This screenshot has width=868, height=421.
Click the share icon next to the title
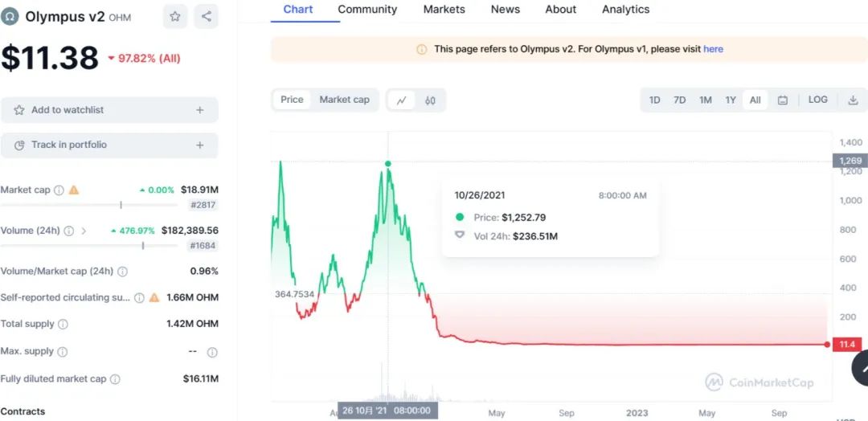click(207, 16)
